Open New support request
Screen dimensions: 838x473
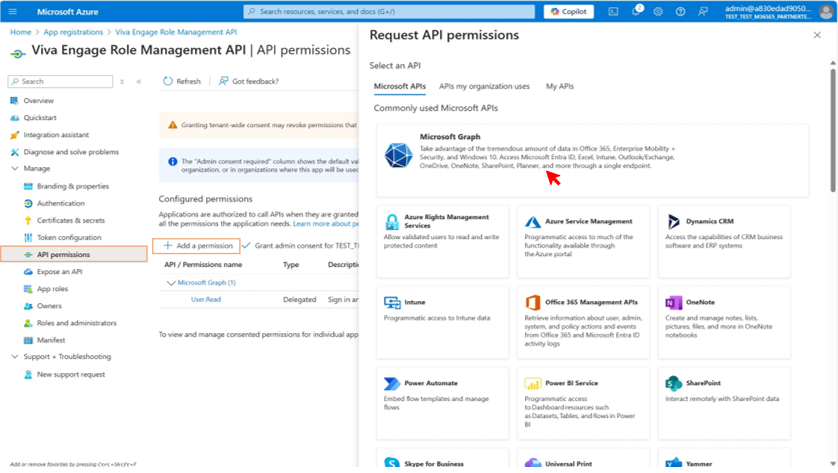(x=71, y=374)
